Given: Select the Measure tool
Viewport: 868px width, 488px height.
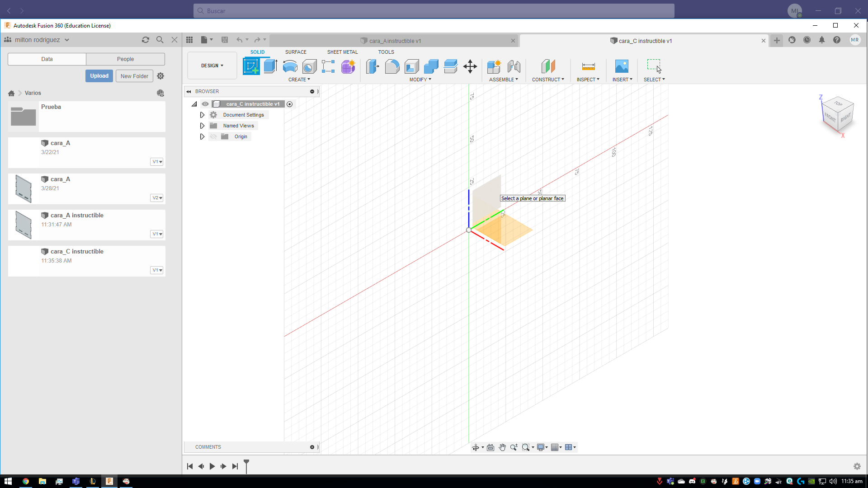Looking at the screenshot, I should tap(588, 66).
